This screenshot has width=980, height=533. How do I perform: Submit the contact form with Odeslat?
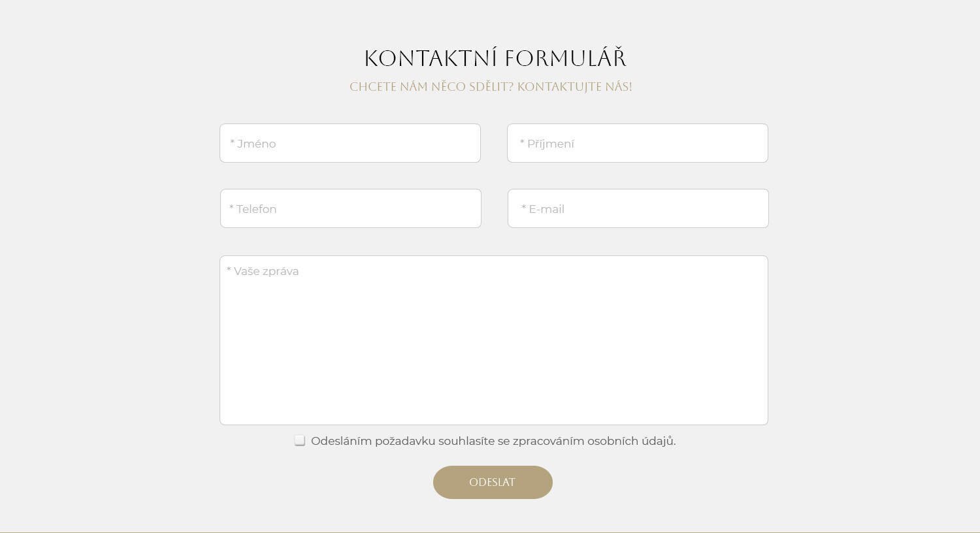[x=493, y=482]
